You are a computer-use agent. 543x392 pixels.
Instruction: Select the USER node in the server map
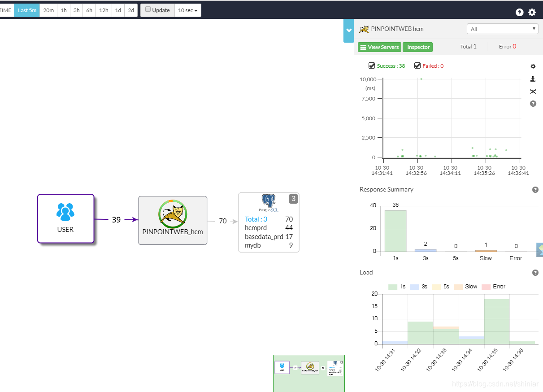(x=65, y=218)
